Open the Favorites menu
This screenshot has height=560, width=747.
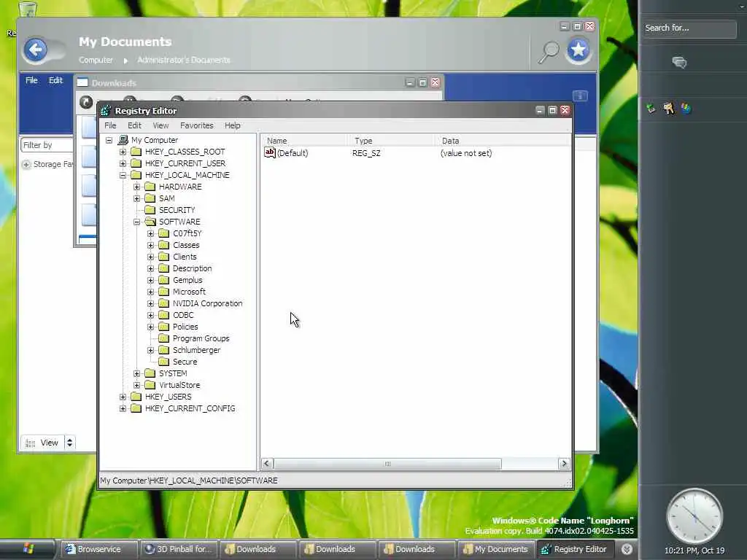[197, 125]
